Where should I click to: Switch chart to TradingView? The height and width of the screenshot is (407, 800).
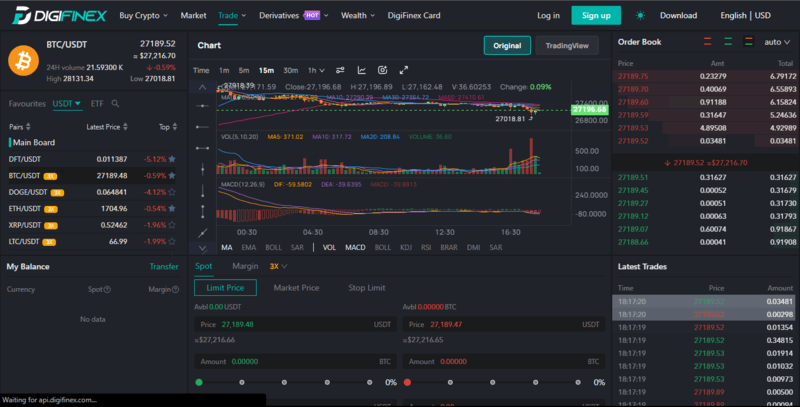tap(567, 45)
